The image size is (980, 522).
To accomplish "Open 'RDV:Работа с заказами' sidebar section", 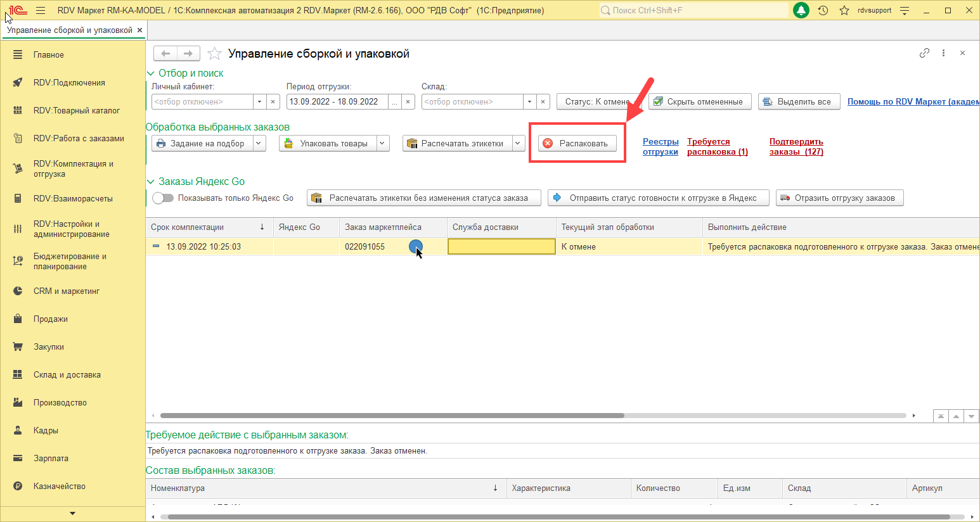I will pos(79,138).
